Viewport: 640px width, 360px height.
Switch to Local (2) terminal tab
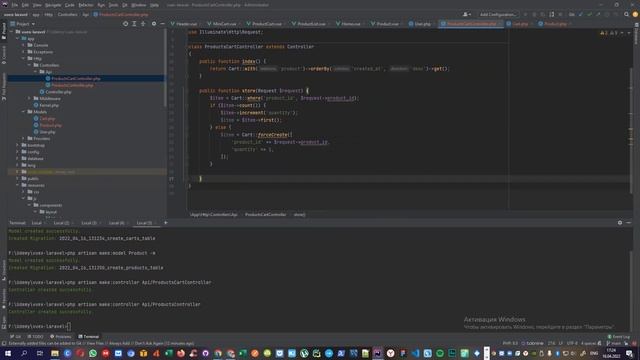click(62, 223)
